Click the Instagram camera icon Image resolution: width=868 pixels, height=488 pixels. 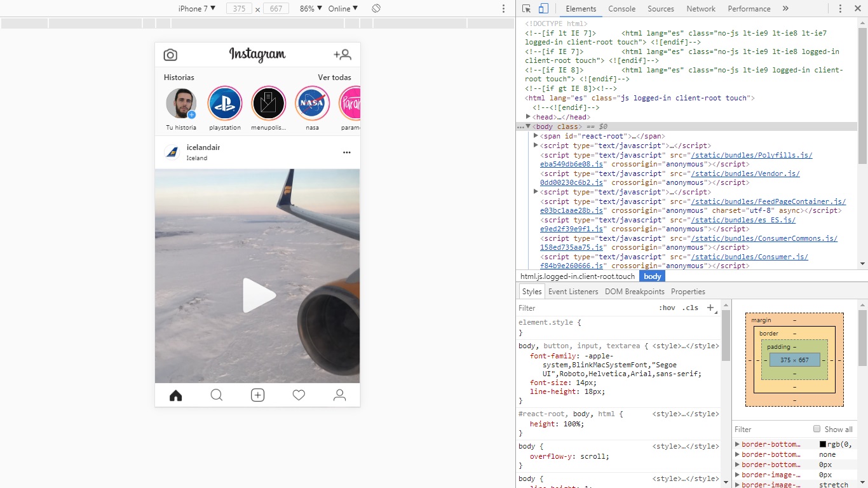pyautogui.click(x=170, y=55)
